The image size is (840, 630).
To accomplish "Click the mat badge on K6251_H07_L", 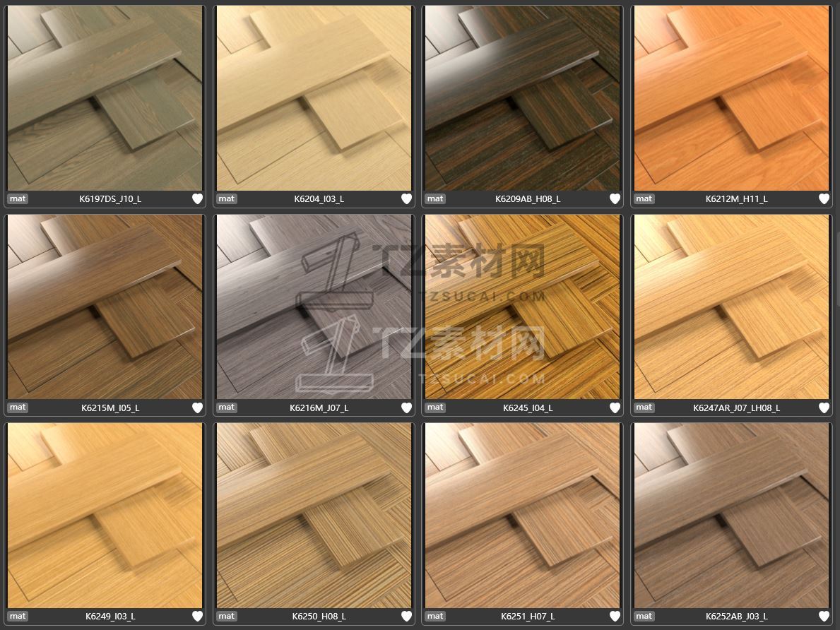I will 435,616.
